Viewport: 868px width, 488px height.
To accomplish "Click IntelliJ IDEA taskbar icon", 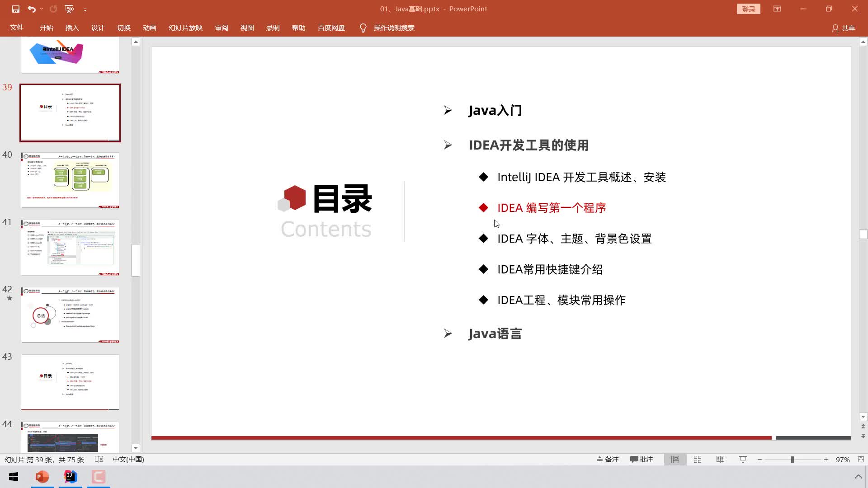I will (71, 477).
